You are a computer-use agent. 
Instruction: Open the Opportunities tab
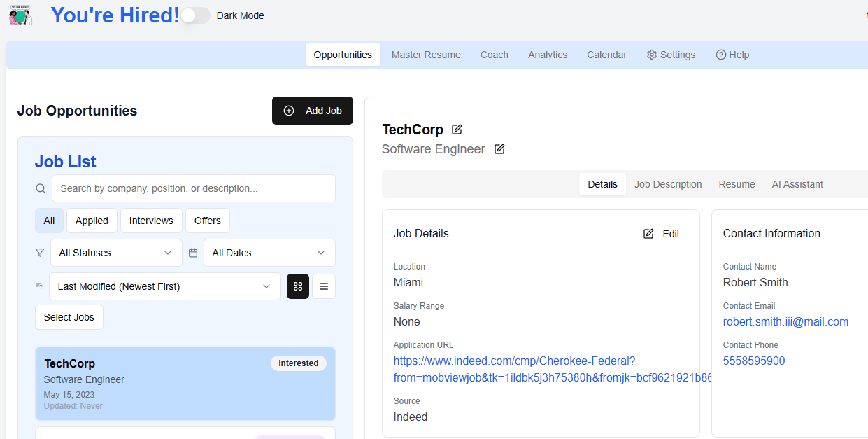343,55
